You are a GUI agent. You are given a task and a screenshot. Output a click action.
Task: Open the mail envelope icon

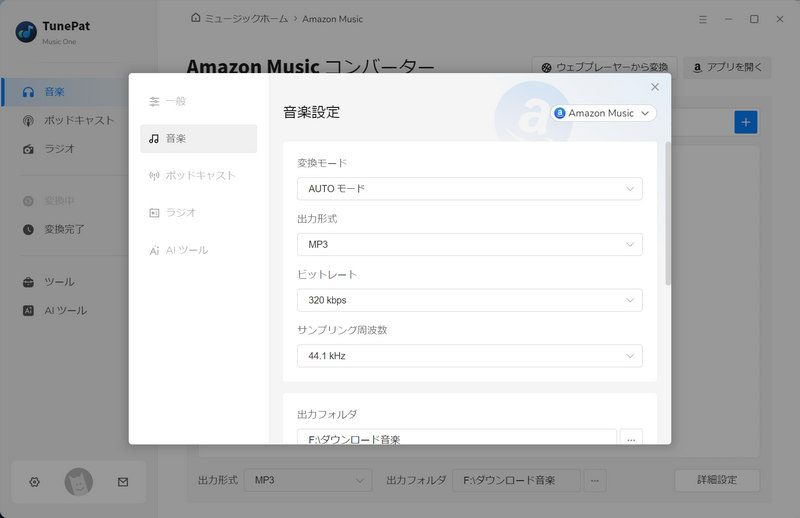tap(123, 482)
